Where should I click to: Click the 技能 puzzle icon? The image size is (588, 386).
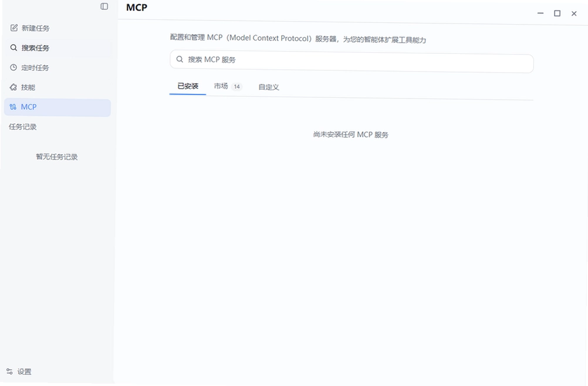pyautogui.click(x=13, y=87)
